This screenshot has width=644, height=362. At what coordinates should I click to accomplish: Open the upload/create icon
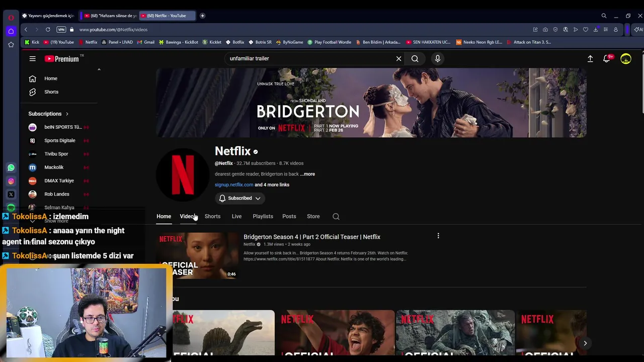(x=590, y=59)
